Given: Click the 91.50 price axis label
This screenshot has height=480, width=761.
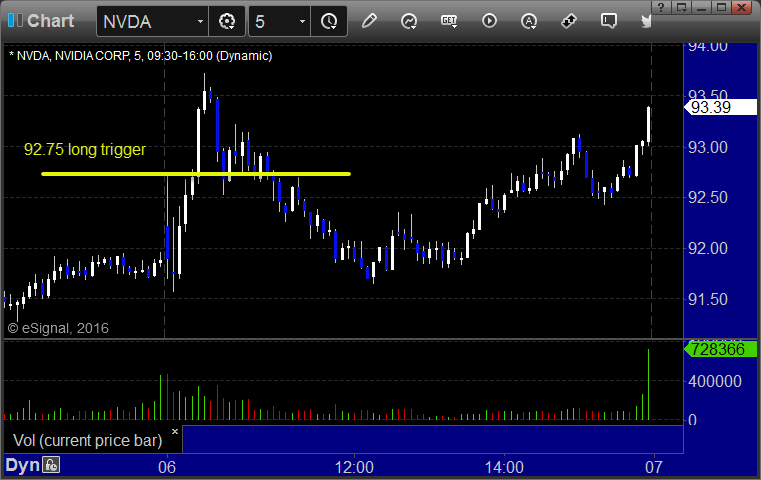Looking at the screenshot, I should point(708,299).
